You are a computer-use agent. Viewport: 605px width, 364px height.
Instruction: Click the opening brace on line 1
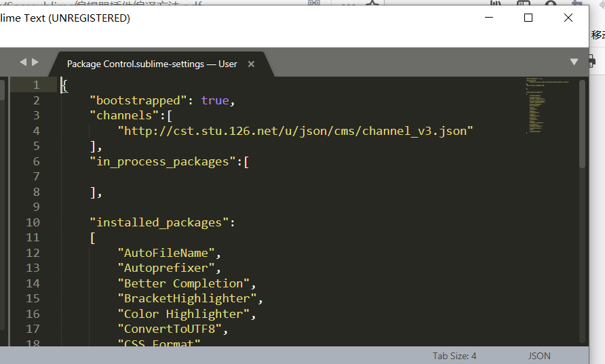(64, 85)
